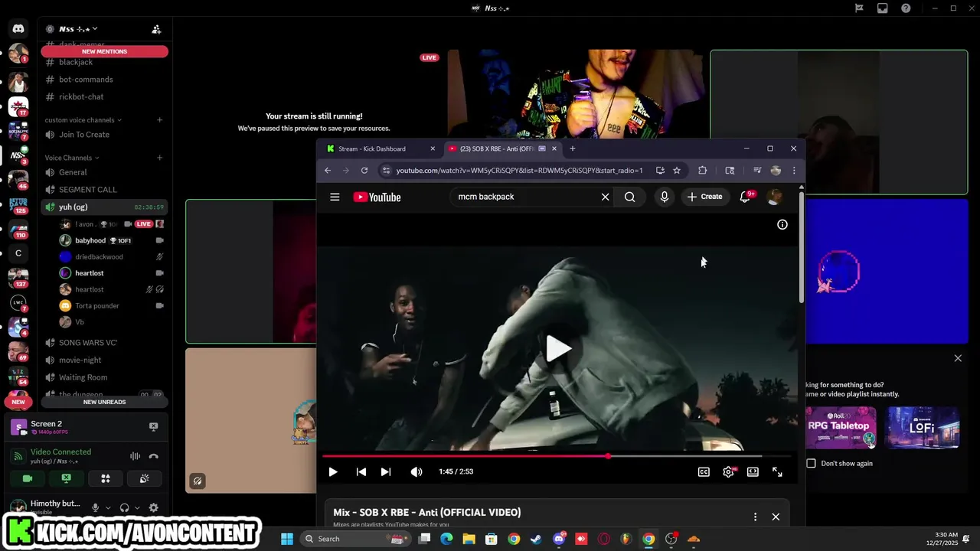Collapse custom voice channels category
This screenshot has width=980, height=551.
click(x=83, y=120)
